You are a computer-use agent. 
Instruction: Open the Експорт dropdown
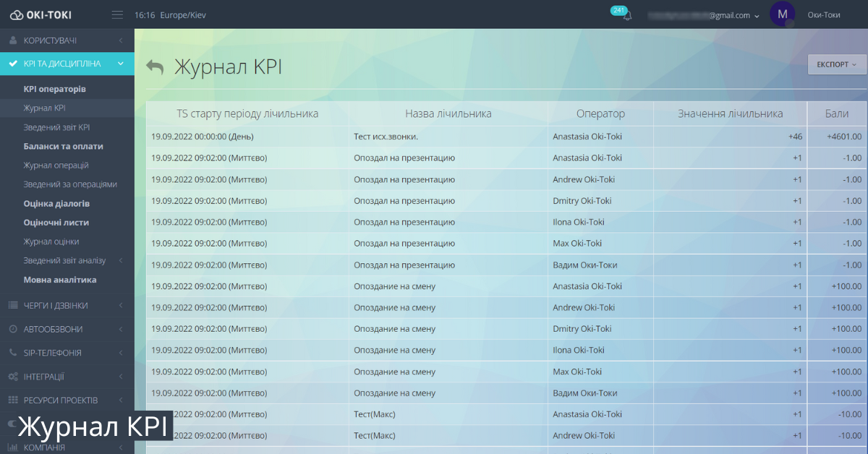click(x=836, y=64)
